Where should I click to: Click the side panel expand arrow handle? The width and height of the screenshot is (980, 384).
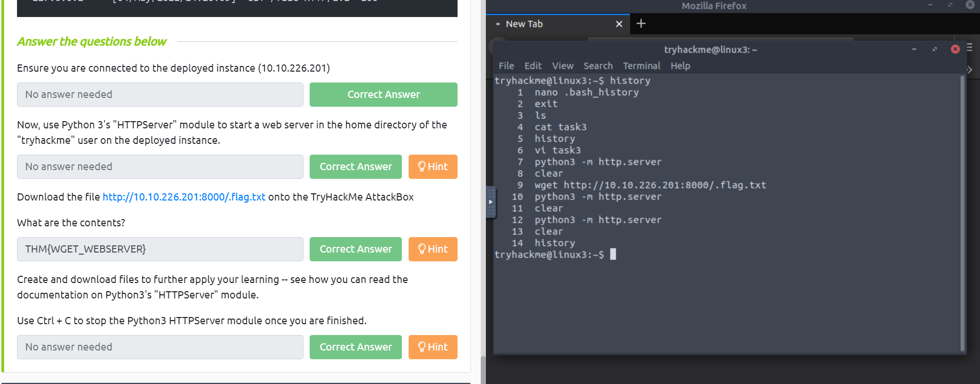491,202
